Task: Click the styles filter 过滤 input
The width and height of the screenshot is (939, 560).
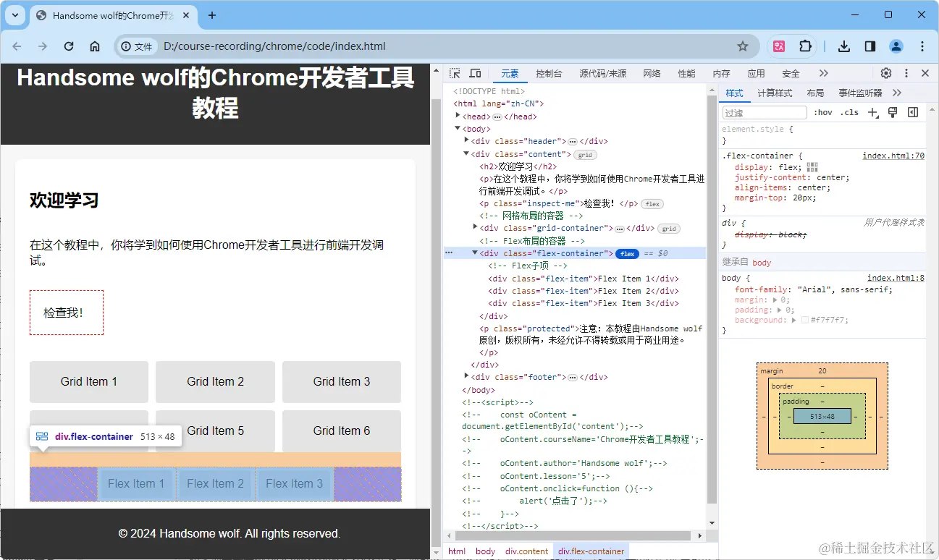Action: 765,113
